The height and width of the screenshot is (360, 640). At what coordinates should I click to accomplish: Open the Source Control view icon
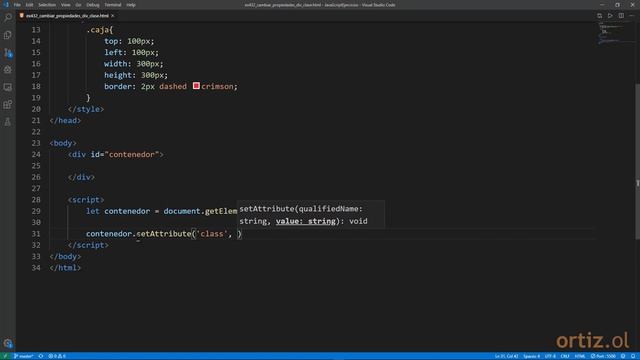[x=8, y=53]
